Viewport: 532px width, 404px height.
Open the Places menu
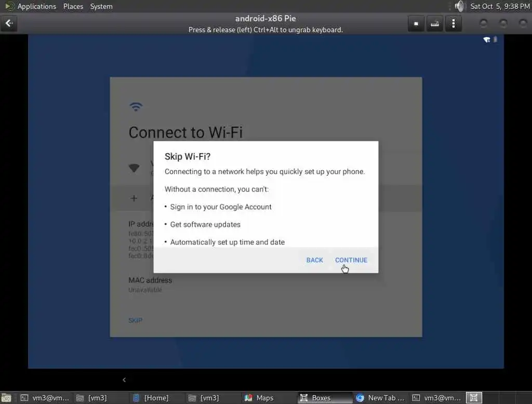tap(73, 6)
